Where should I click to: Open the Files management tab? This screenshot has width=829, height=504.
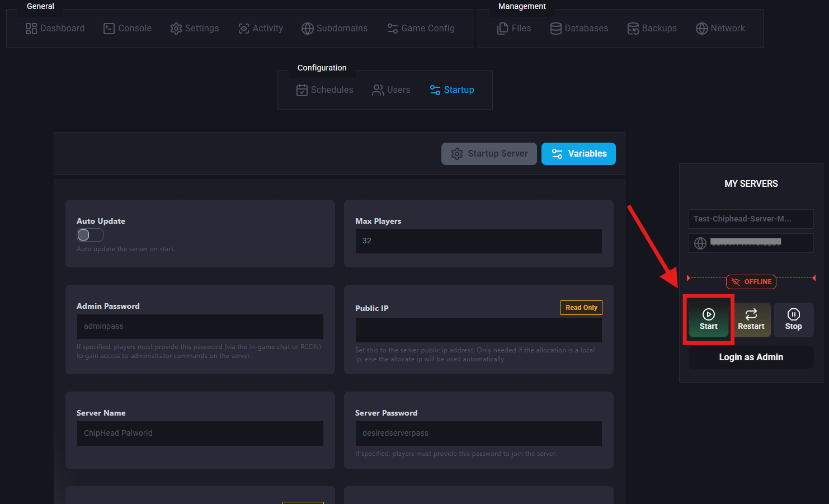click(x=514, y=29)
